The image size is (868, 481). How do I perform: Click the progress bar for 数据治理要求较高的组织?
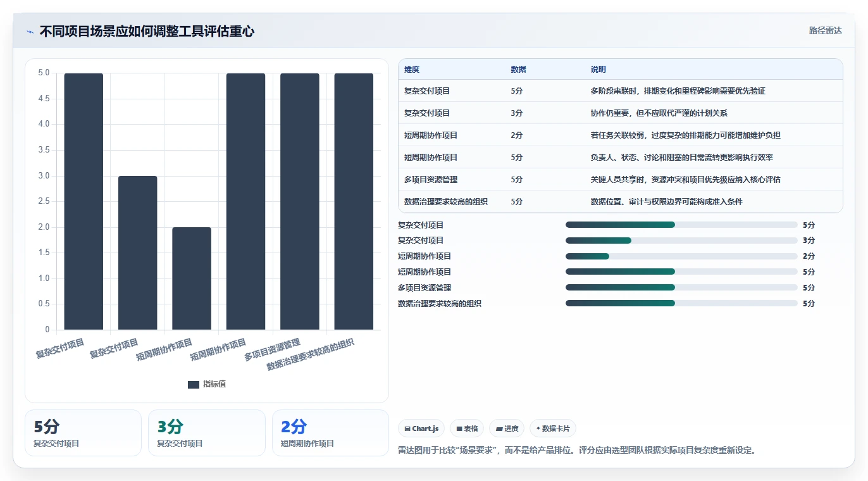[681, 303]
